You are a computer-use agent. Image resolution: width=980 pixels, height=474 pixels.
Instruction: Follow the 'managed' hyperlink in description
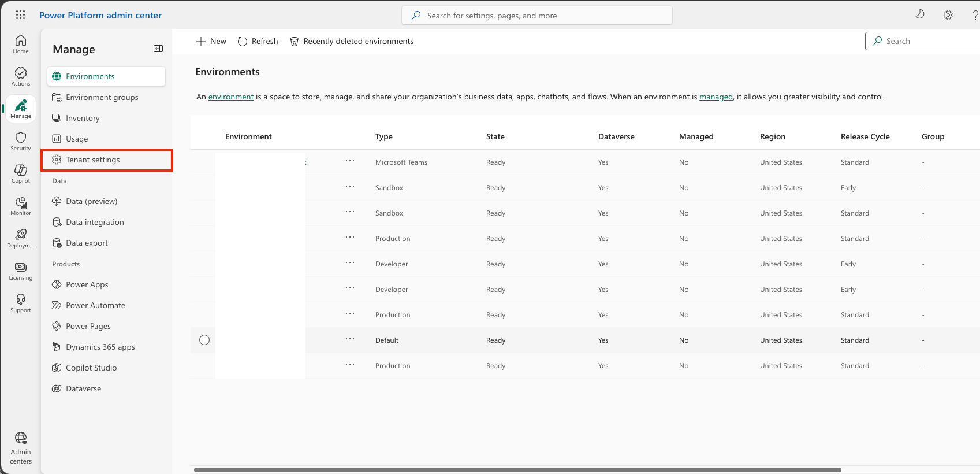pyautogui.click(x=716, y=97)
